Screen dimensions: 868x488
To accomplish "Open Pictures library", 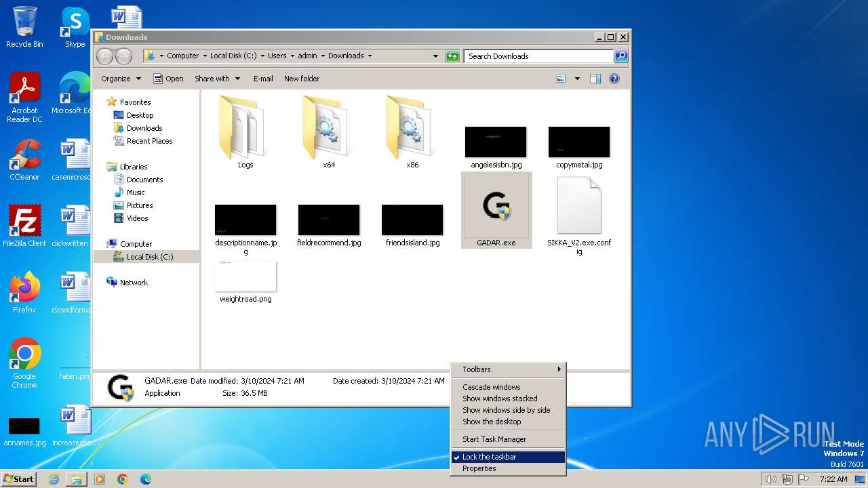I will coord(140,205).
